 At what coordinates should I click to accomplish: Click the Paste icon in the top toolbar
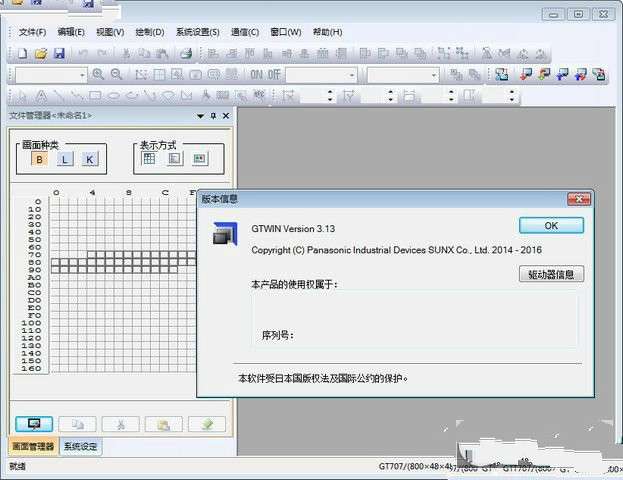tap(162, 53)
